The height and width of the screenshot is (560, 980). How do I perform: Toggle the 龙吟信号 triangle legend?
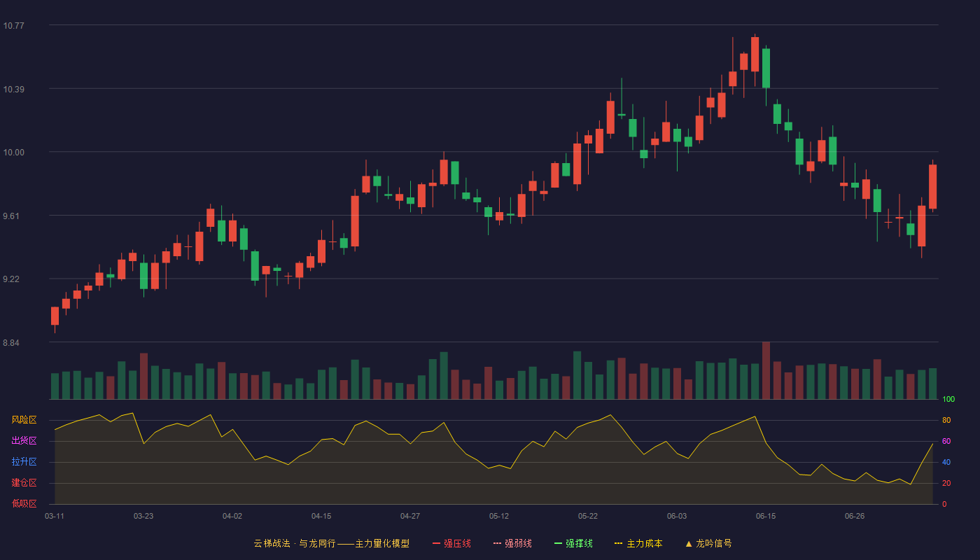[708, 543]
